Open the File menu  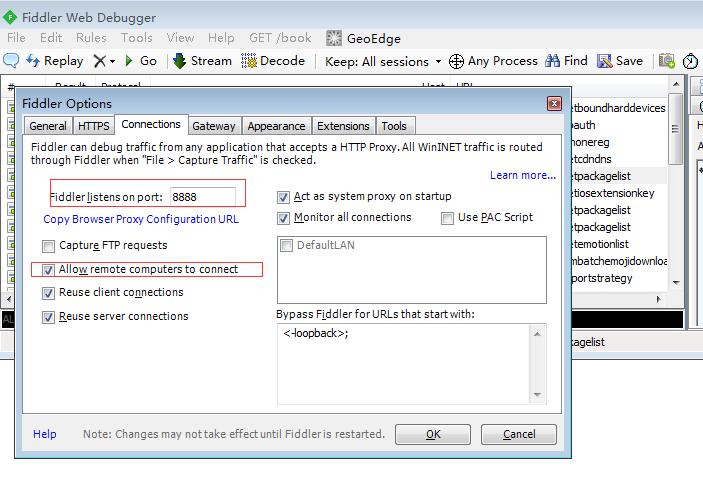click(17, 38)
